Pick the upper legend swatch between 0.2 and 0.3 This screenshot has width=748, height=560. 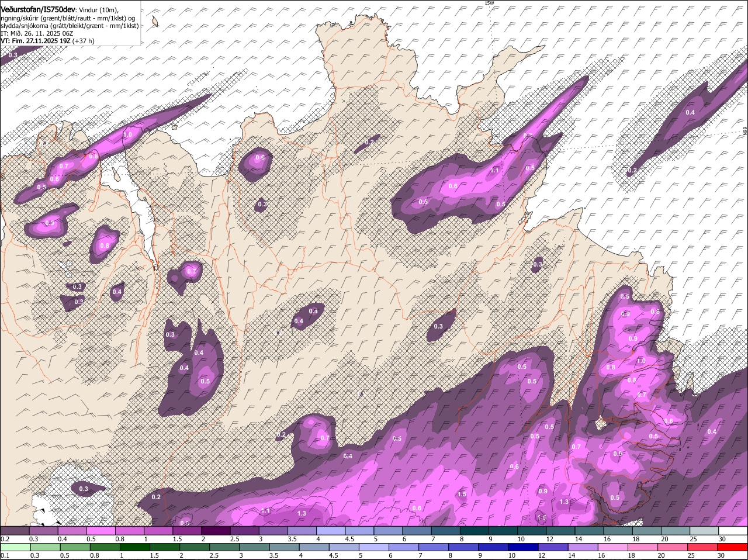tap(15, 530)
